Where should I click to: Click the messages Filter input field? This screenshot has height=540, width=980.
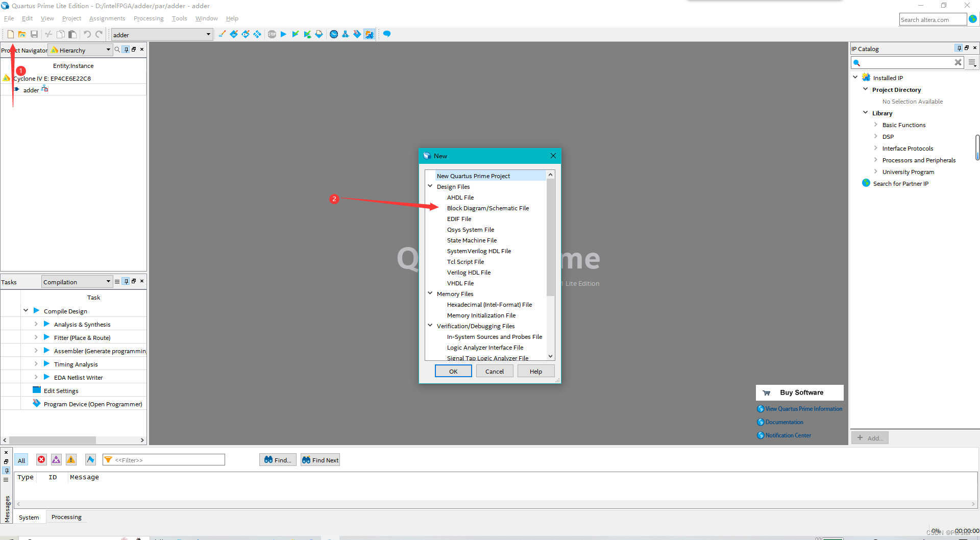[x=164, y=460]
